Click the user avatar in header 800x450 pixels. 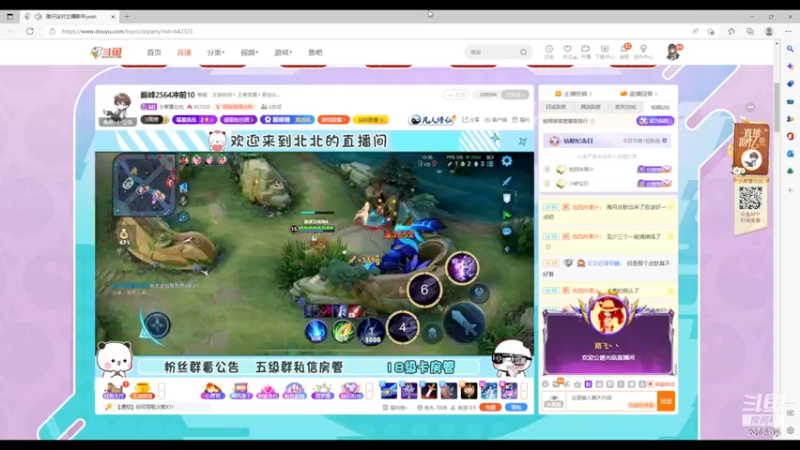[673, 52]
